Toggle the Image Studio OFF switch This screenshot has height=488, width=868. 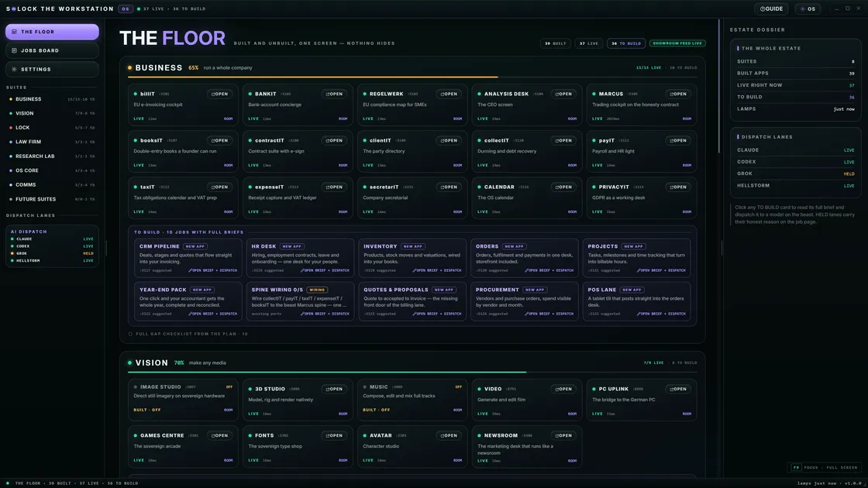click(229, 387)
